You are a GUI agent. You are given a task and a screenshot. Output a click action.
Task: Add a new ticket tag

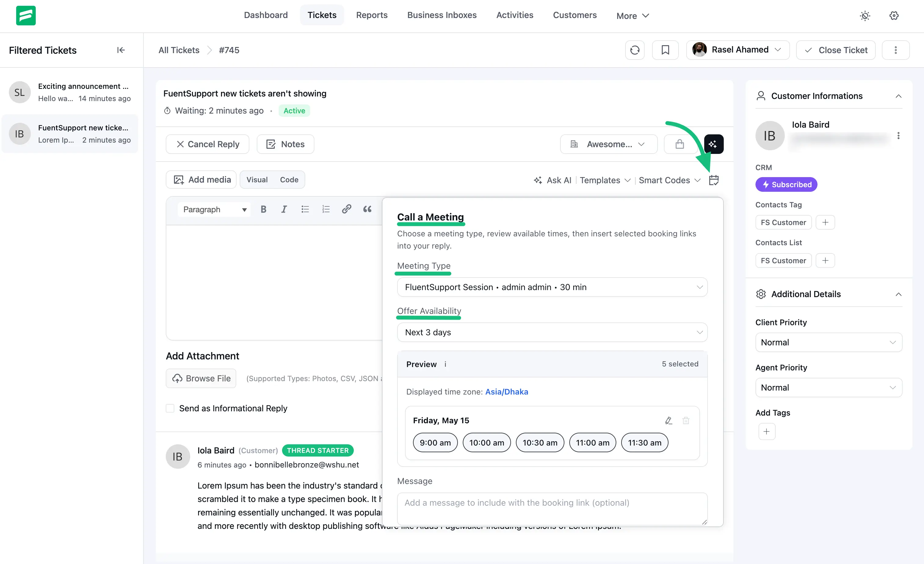tap(766, 431)
